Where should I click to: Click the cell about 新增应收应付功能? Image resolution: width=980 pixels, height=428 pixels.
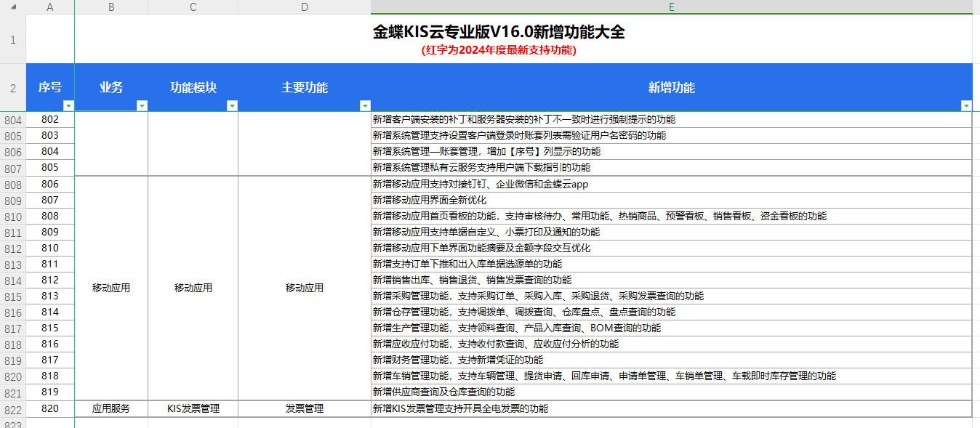tap(672, 344)
